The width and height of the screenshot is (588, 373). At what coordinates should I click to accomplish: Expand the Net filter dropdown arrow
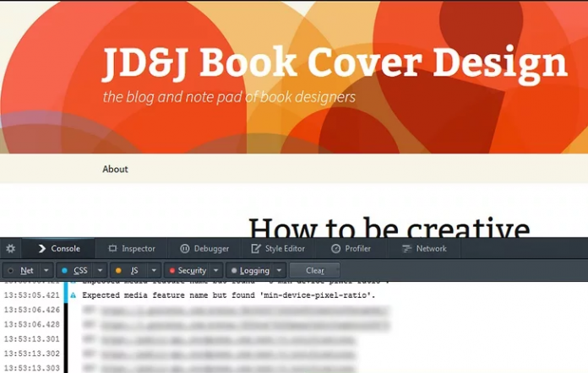click(x=46, y=271)
